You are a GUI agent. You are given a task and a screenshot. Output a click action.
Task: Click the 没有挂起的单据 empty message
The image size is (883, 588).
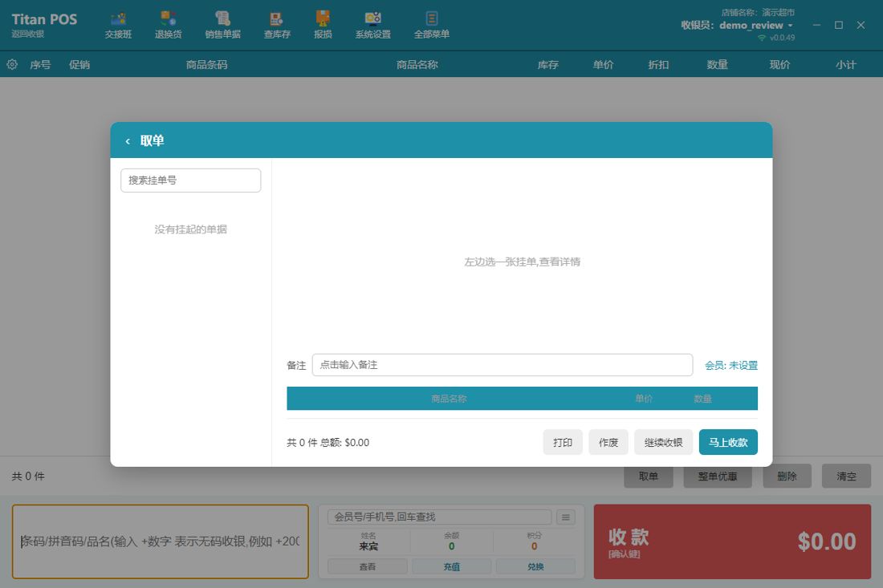[x=190, y=229]
